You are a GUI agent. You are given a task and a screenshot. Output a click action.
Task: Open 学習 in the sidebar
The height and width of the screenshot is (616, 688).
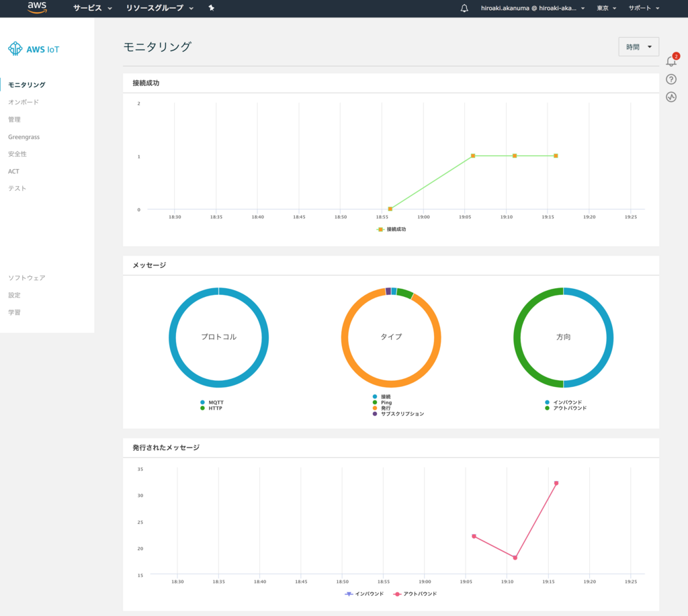14,312
